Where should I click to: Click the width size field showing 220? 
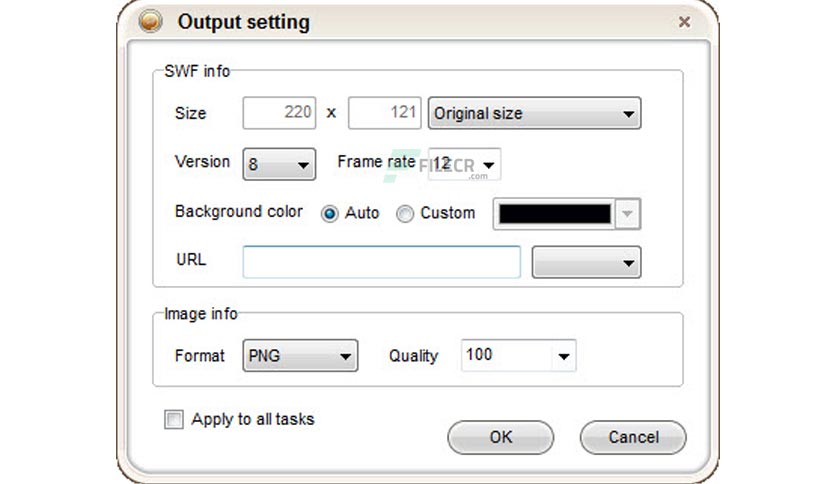279,113
